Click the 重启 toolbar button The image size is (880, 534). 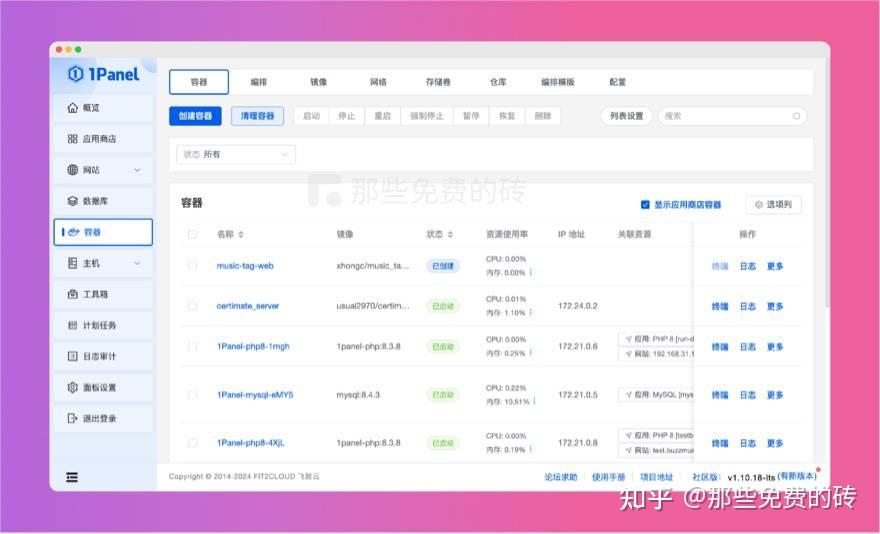click(x=383, y=116)
